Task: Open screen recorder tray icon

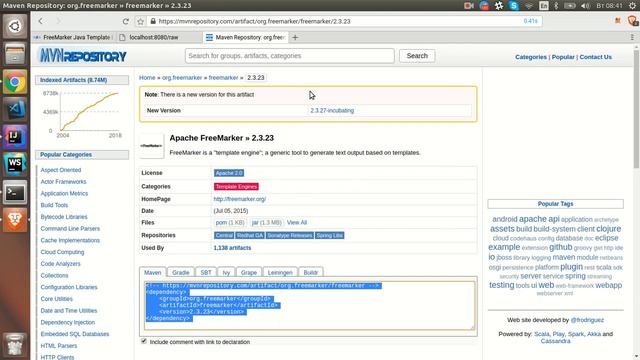Action: [469, 6]
